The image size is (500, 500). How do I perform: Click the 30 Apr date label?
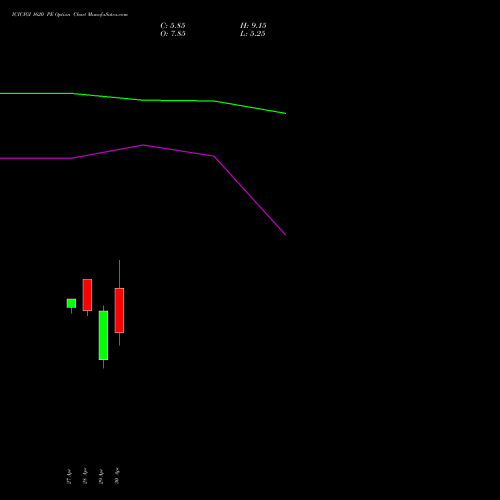(117, 476)
